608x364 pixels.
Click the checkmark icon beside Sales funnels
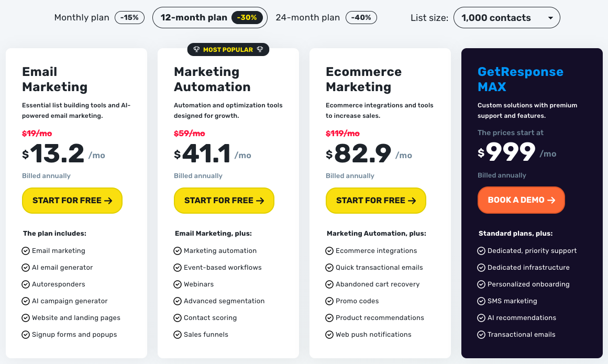pyautogui.click(x=178, y=335)
